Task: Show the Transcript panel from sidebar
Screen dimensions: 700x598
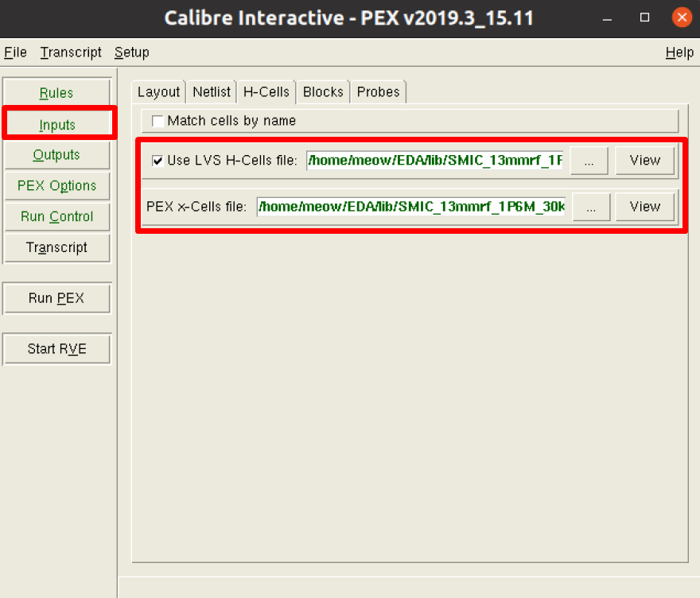Action: (56, 247)
